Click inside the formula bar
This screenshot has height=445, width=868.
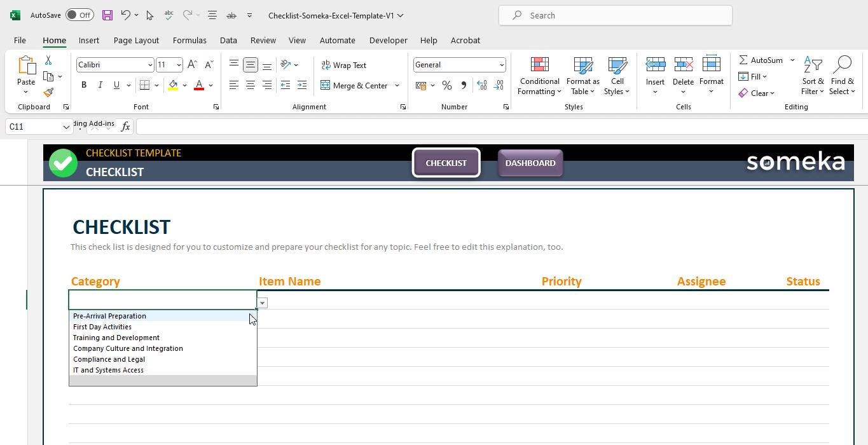(x=502, y=127)
